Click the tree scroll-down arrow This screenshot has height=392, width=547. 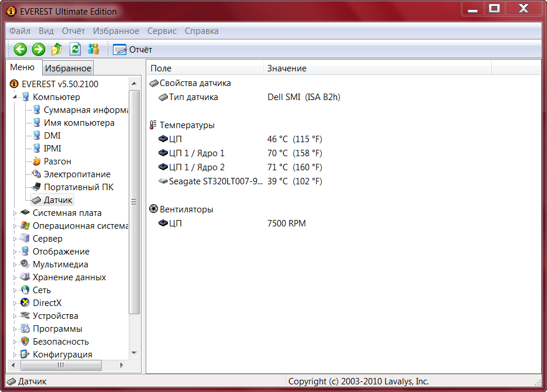coord(135,353)
